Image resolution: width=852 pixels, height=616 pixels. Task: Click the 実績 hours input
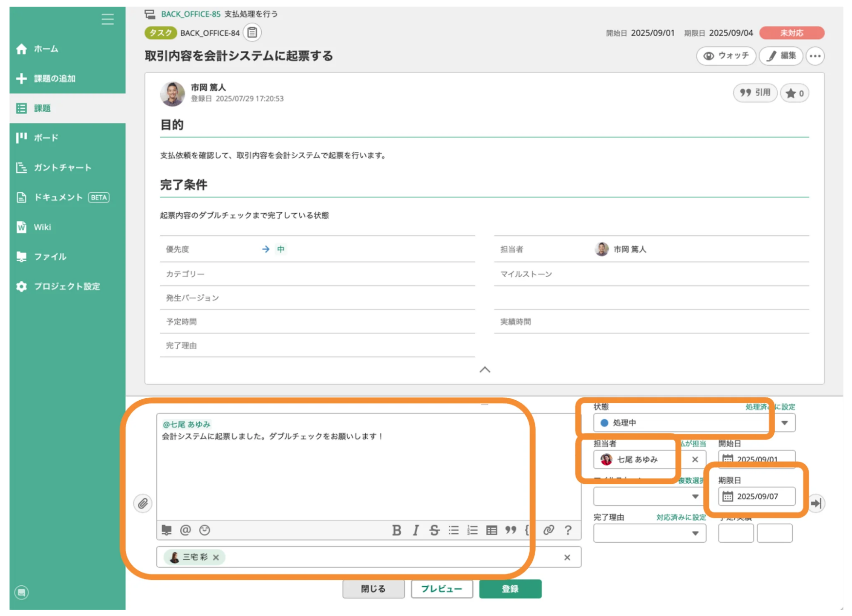(x=774, y=533)
